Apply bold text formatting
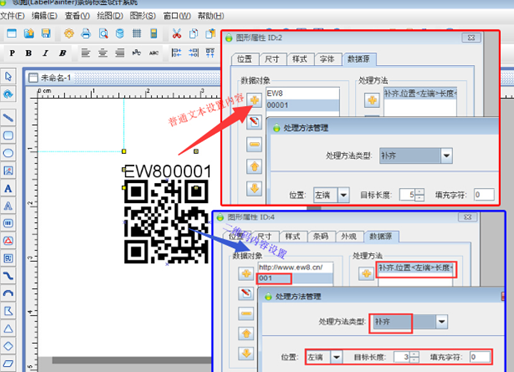 click(x=29, y=53)
